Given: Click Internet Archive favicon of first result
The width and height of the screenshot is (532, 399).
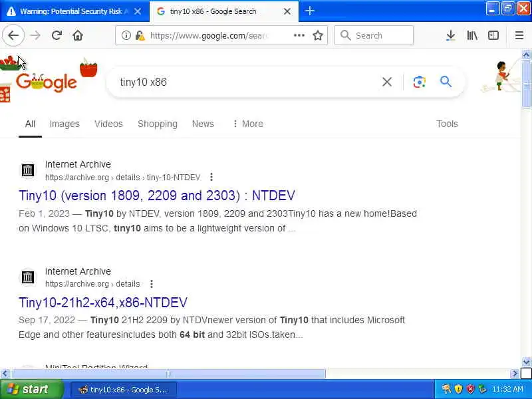Looking at the screenshot, I should pyautogui.click(x=27, y=170).
